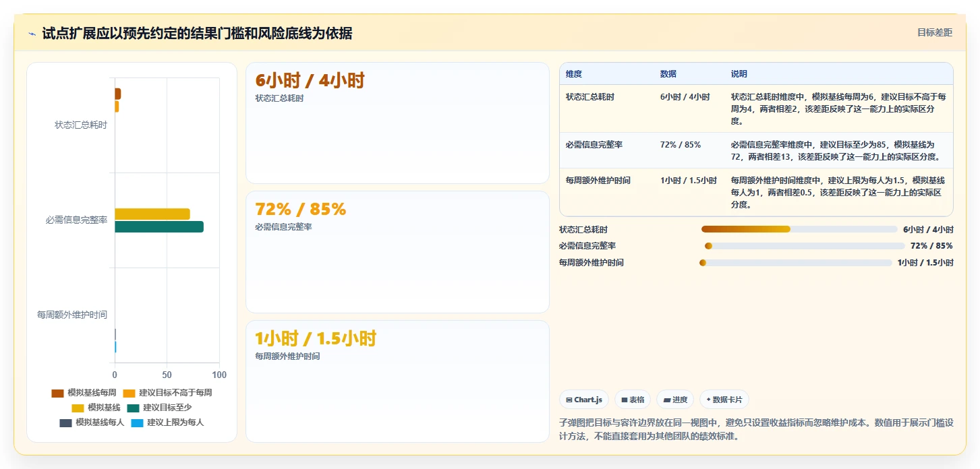
Task: Click the 6小时 / 4小时 card value
Action: [310, 81]
